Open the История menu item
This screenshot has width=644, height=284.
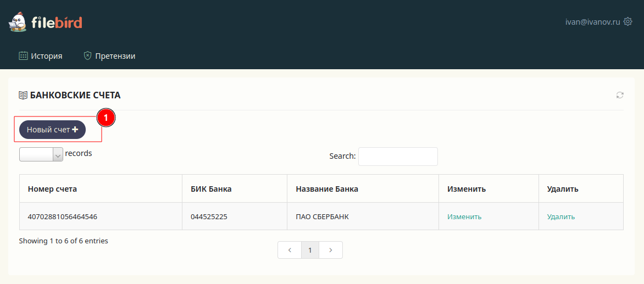tap(46, 56)
